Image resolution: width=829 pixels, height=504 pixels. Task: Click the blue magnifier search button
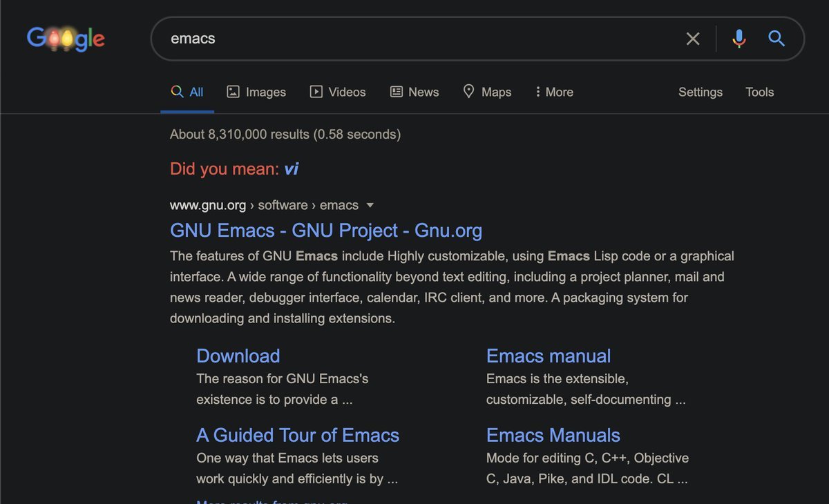point(776,39)
